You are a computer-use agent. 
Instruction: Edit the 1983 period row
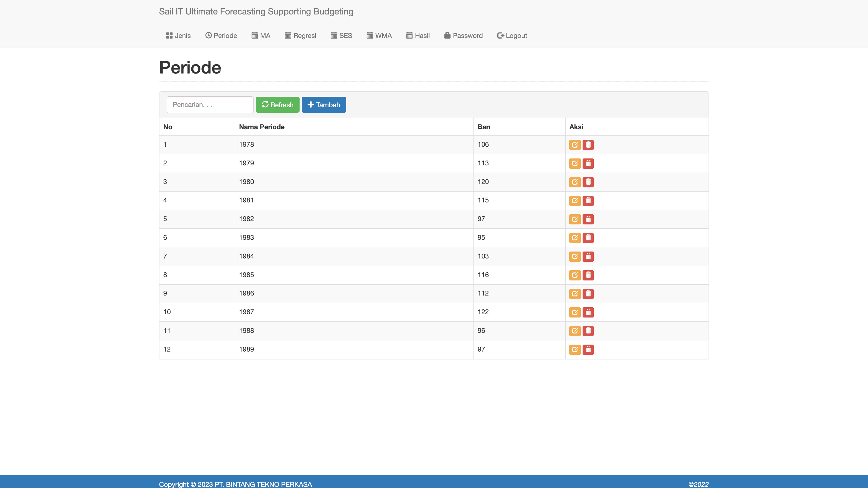pyautogui.click(x=574, y=238)
